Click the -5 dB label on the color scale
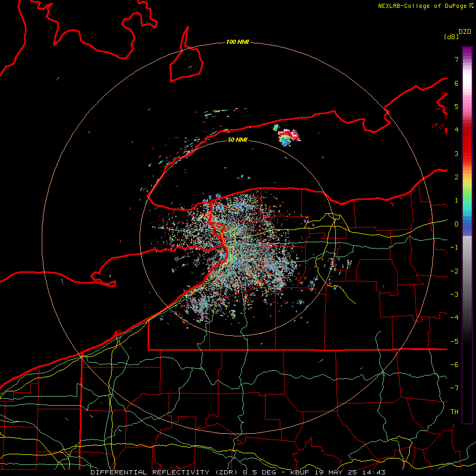The image size is (476, 476). coord(454,342)
